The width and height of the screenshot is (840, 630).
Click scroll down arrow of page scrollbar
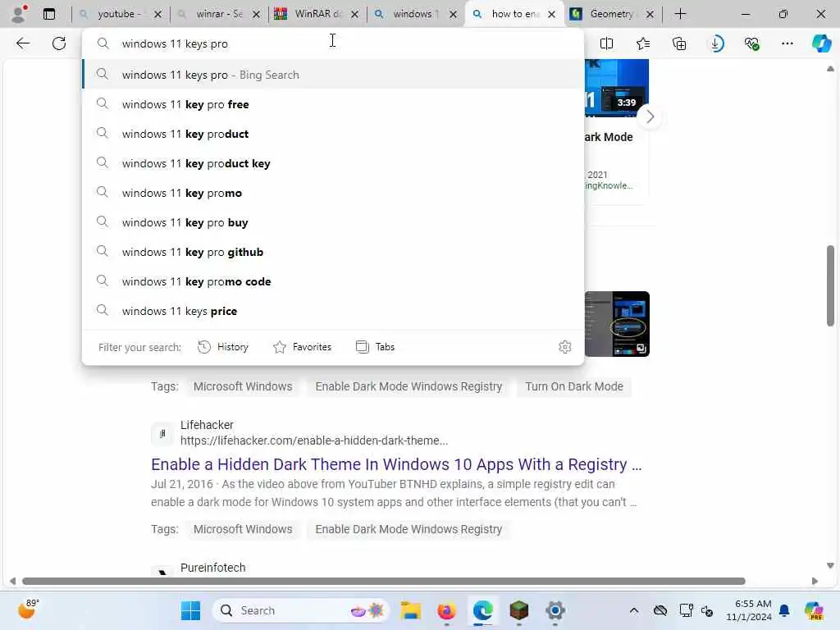click(830, 565)
